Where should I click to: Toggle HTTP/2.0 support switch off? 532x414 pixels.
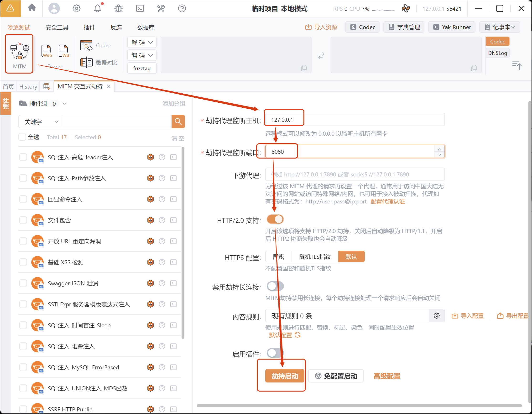coord(275,219)
